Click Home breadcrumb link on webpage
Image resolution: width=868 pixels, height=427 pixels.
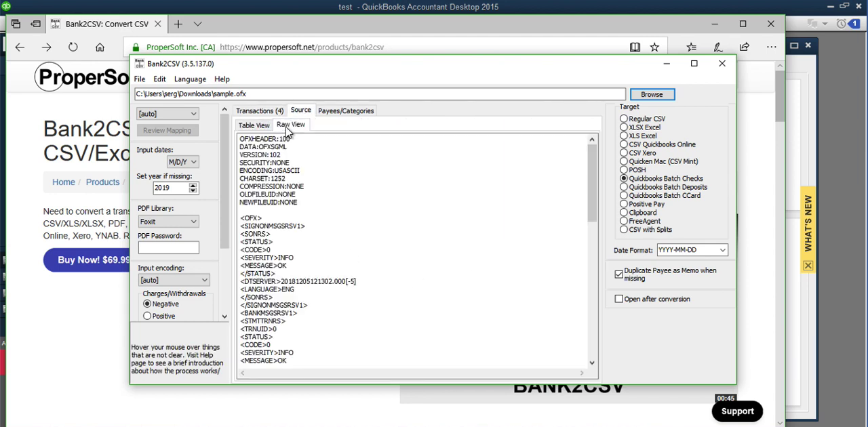[x=64, y=182]
